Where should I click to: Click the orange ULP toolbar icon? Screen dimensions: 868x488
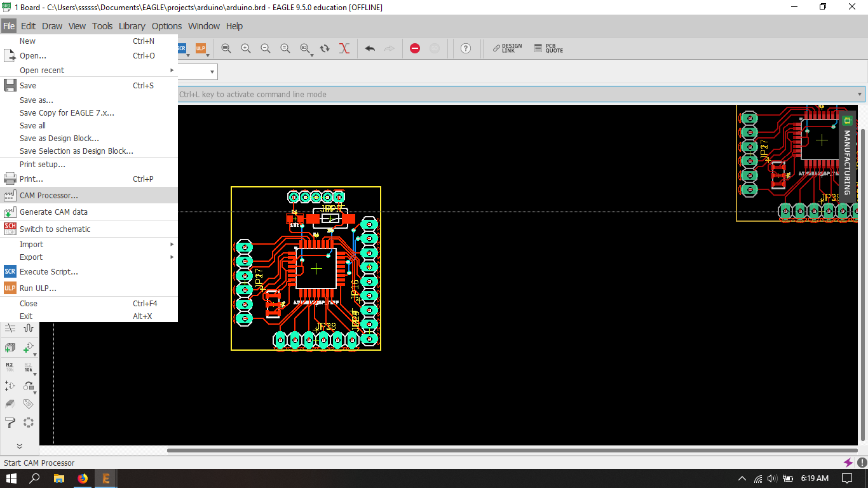tap(200, 48)
